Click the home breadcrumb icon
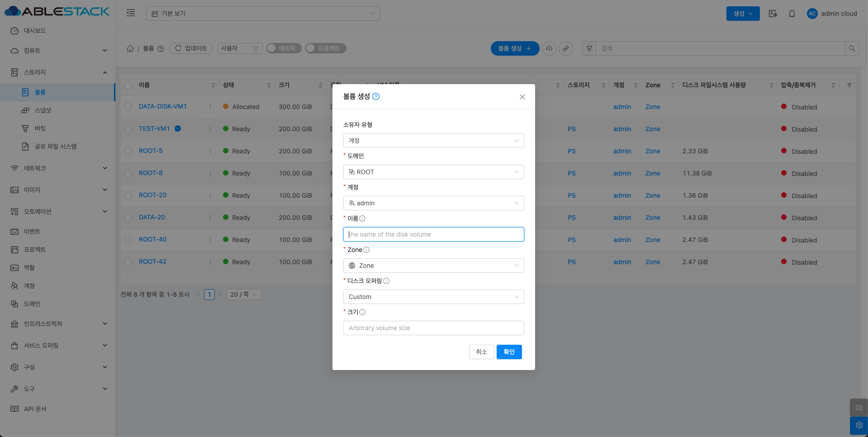The width and height of the screenshot is (868, 437). 130,48
